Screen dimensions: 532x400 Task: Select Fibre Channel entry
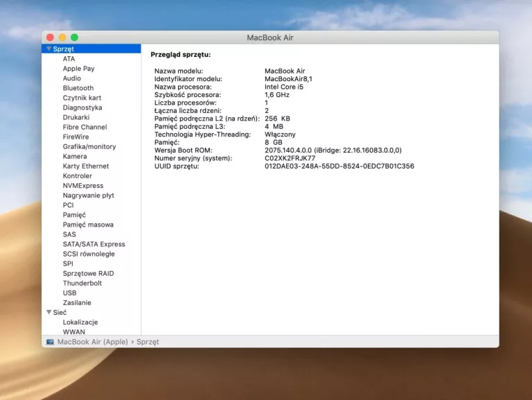tap(85, 127)
